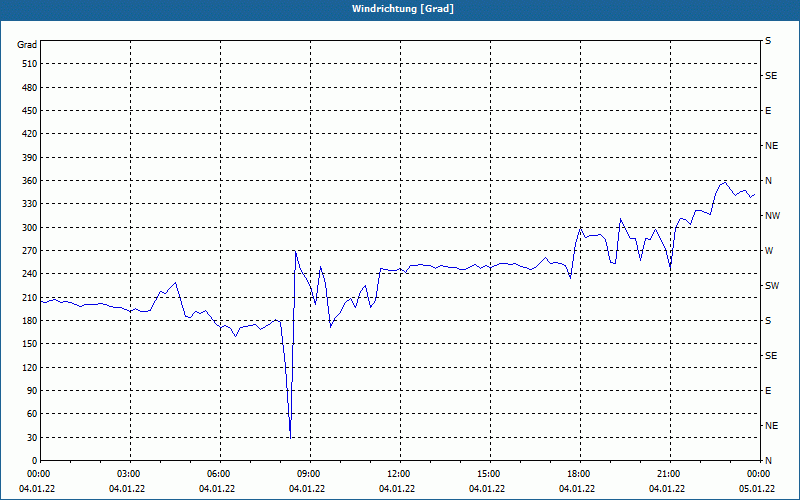Click the 'SW' compass label
The height and width of the screenshot is (500, 800).
772,286
